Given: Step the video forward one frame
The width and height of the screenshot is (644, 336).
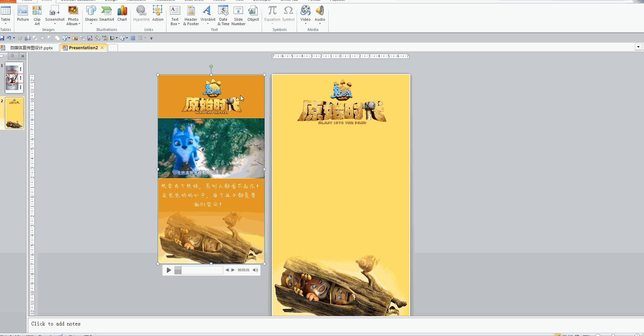Looking at the screenshot, I should (233, 270).
